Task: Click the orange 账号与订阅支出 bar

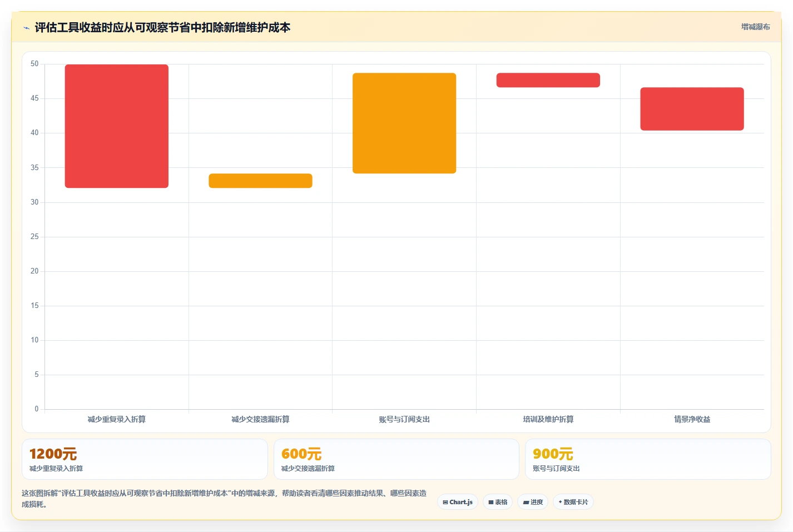Action: pyautogui.click(x=404, y=123)
